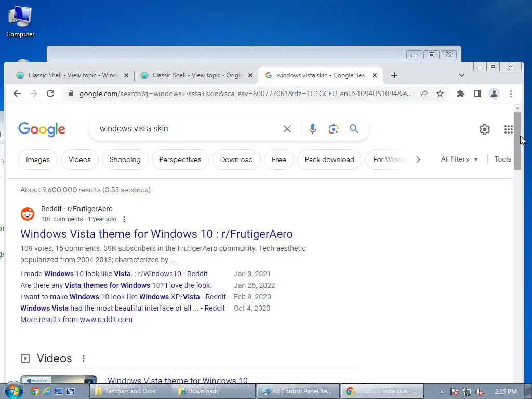The image size is (532, 399).
Task: Bookmark this page with the star icon
Action: [440, 94]
